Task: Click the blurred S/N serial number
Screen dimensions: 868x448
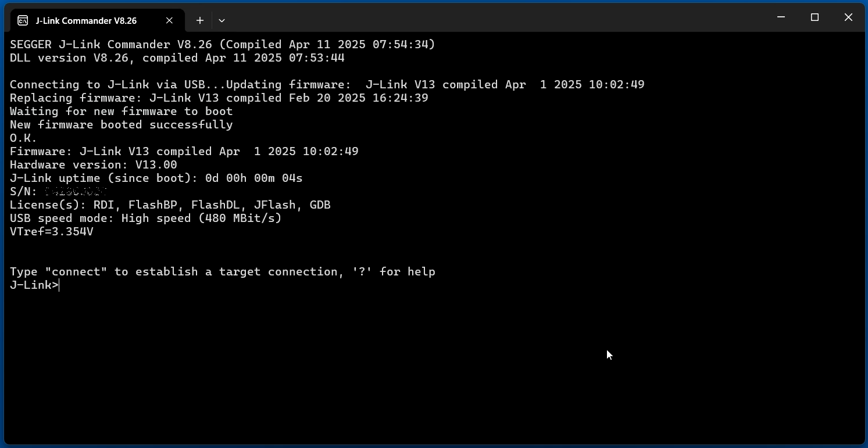Action: pos(76,191)
